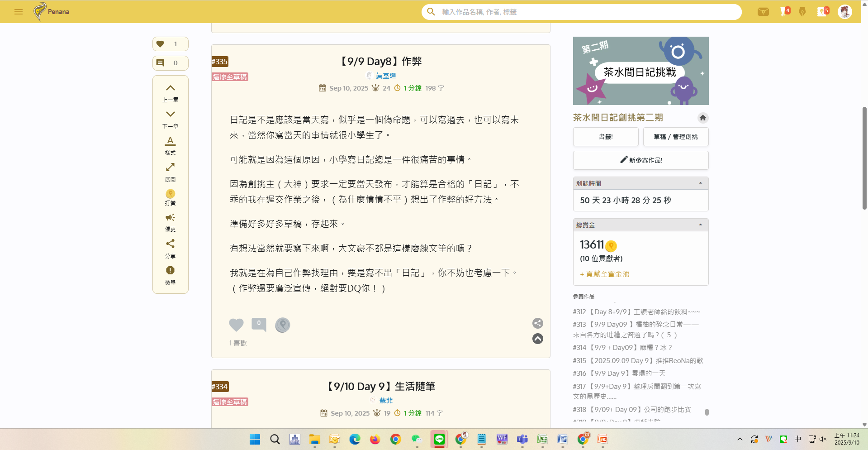Click title 【9/9 Day8】作弊
Viewport: 868px width, 450px height.
pyautogui.click(x=380, y=61)
